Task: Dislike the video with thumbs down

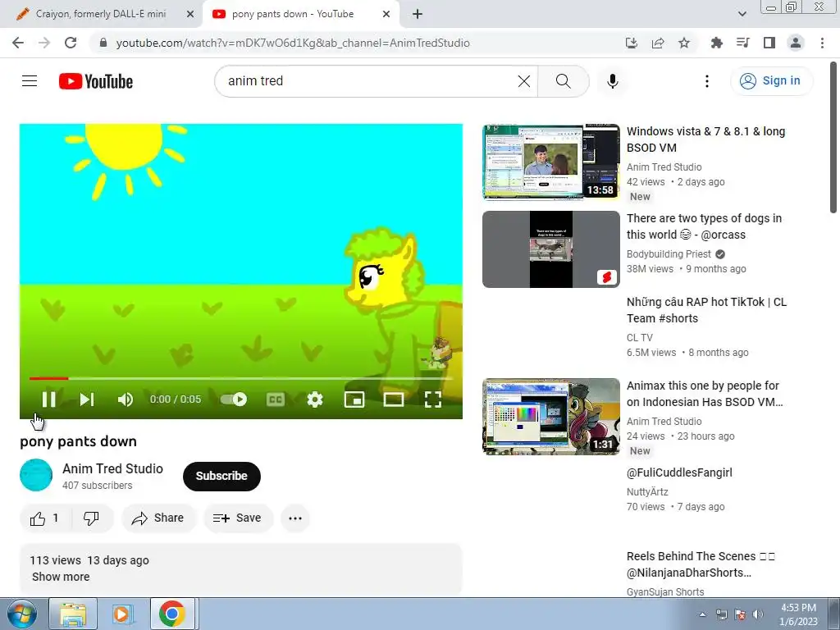Action: point(92,518)
